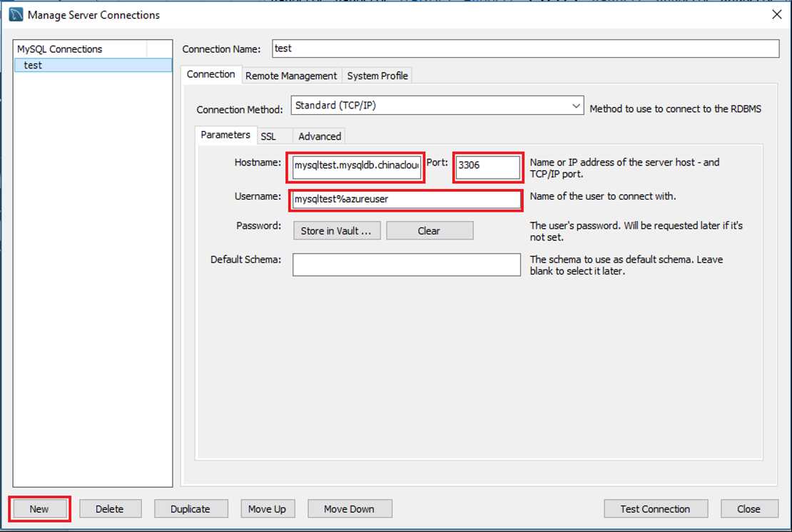Click the MySQL Workbench dolphin icon in title bar
The height and width of the screenshot is (532, 792).
pos(16,15)
